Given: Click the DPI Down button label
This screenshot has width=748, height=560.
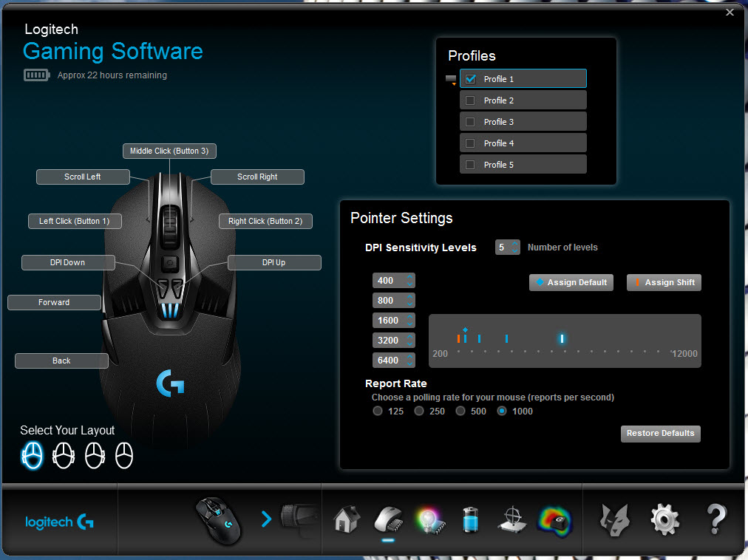Looking at the screenshot, I should coord(68,263).
